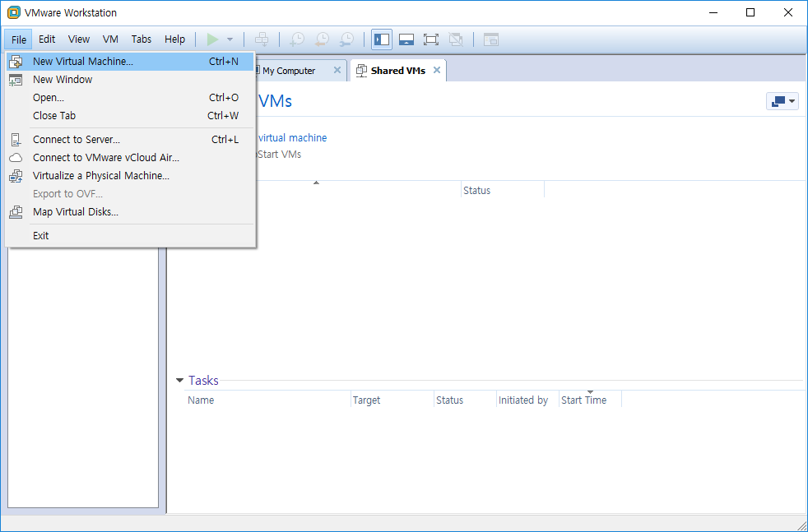The width and height of the screenshot is (808, 532).
Task: Expand the power options dropdown arrow
Action: (x=230, y=39)
